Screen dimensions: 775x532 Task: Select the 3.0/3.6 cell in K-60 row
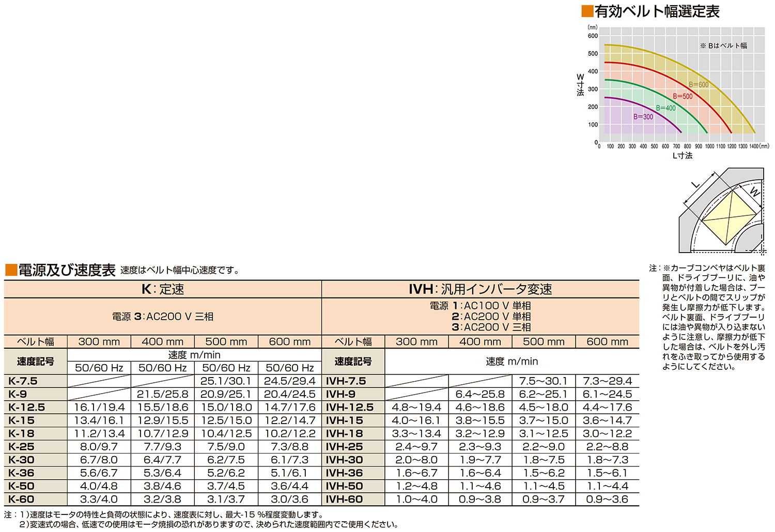point(289,499)
